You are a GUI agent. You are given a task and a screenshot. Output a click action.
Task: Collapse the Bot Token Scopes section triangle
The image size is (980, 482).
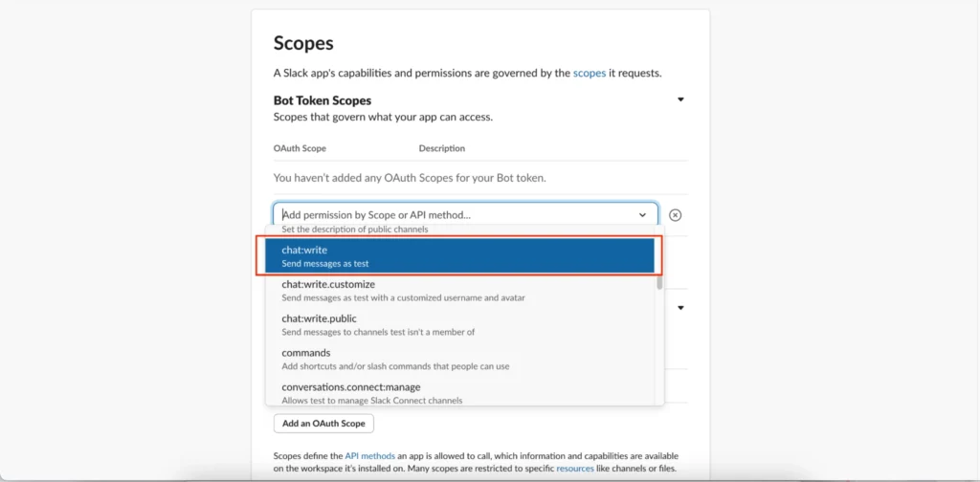coord(680,99)
